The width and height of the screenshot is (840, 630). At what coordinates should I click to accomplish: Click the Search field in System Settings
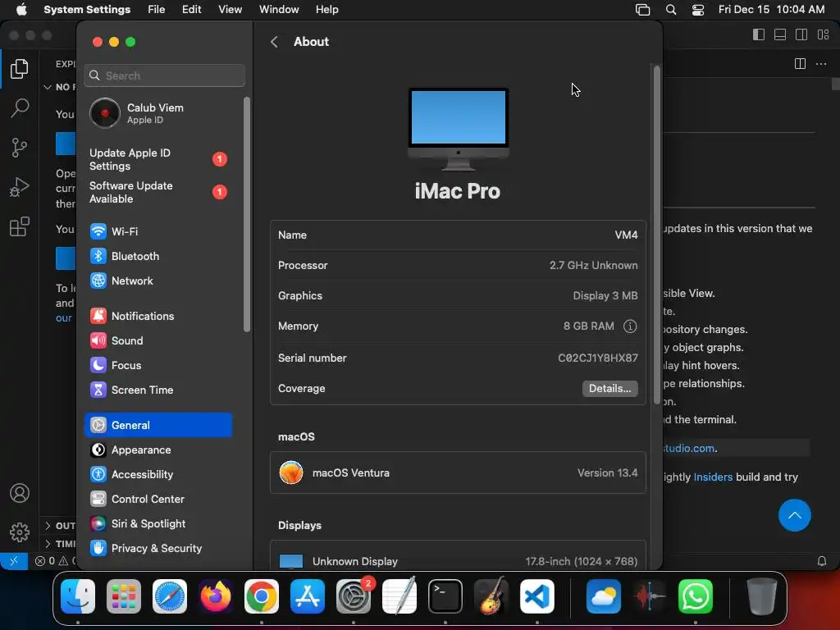(x=164, y=75)
